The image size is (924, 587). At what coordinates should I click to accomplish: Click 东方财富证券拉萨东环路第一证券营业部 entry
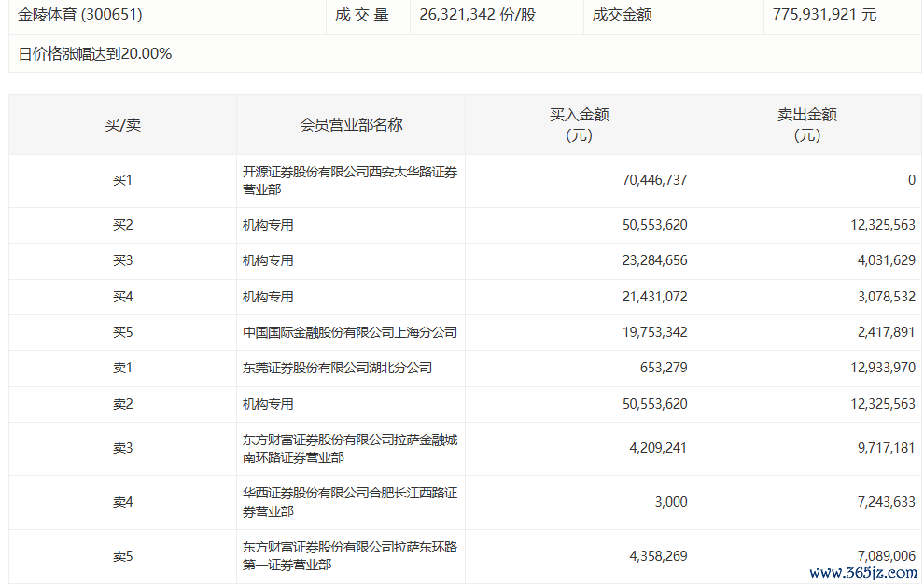coord(350,555)
